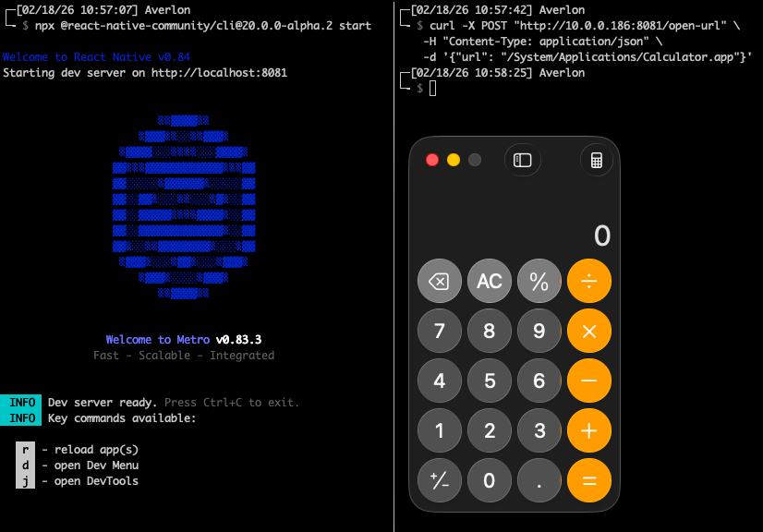763x532 pixels.
Task: Tap the backspace key in Calculator
Action: click(440, 281)
